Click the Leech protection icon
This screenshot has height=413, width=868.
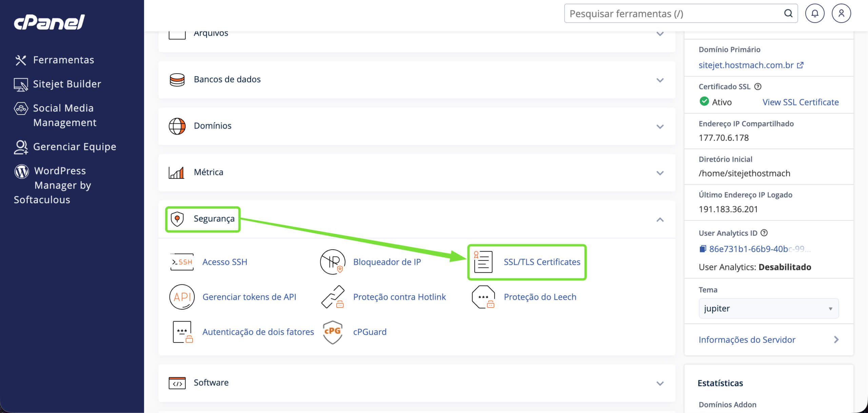point(483,297)
